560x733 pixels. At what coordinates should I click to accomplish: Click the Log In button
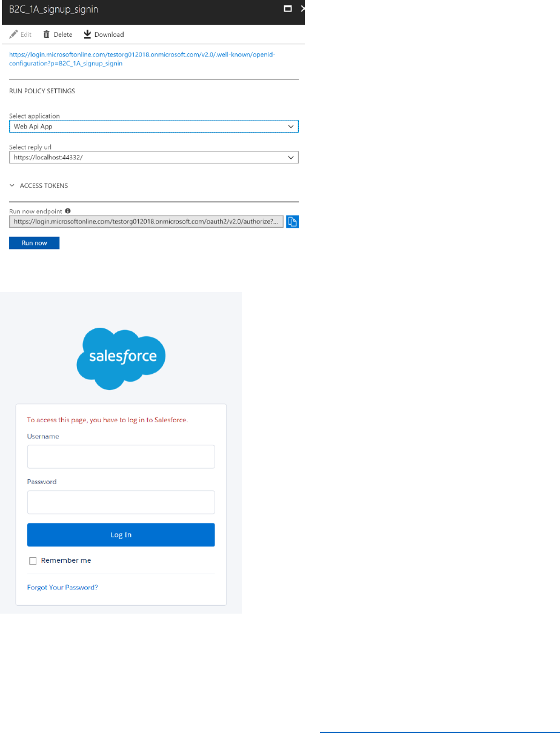point(121,535)
